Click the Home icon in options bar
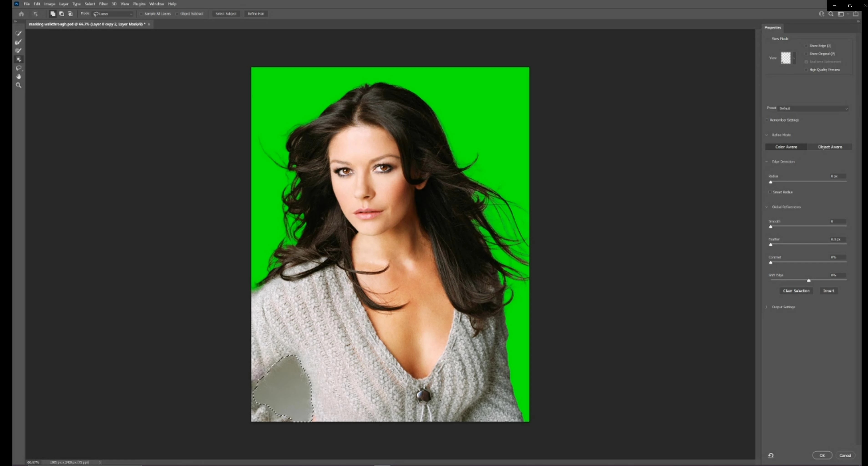 point(22,14)
